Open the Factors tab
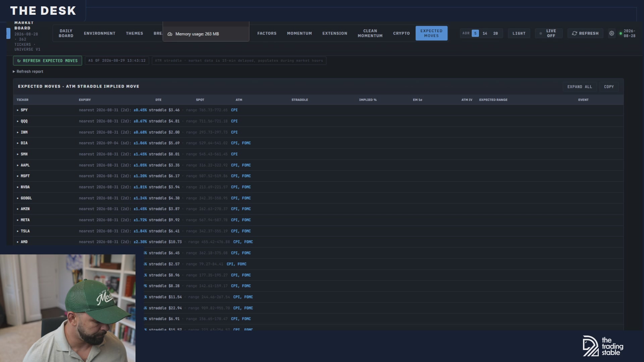Screen dimensions: 644x362 (267, 33)
